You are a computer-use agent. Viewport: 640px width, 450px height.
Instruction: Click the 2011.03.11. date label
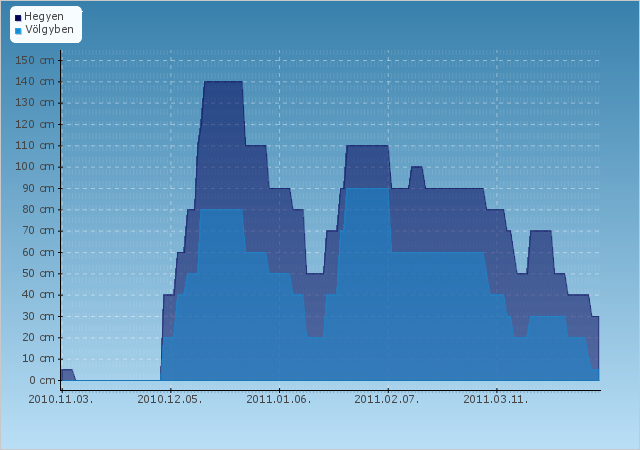click(496, 399)
